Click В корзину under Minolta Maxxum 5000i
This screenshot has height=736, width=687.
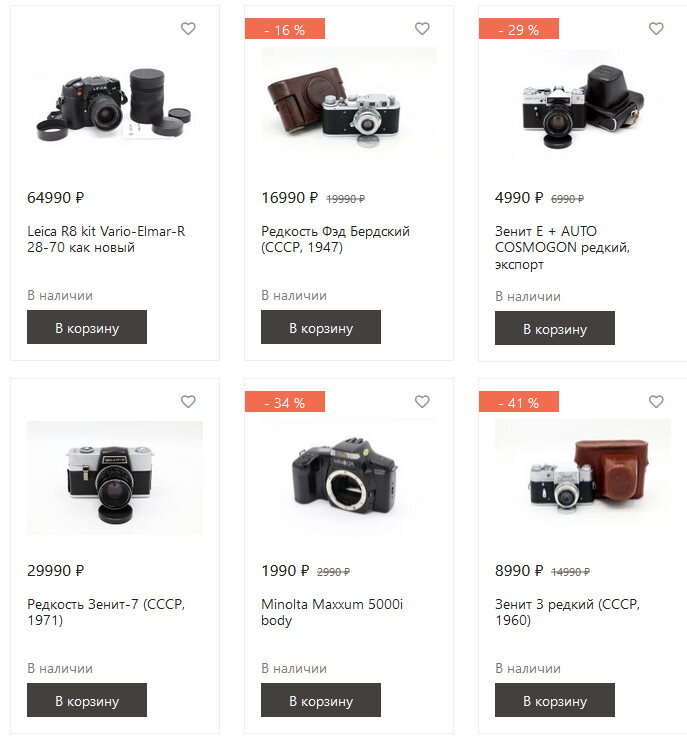click(x=321, y=700)
